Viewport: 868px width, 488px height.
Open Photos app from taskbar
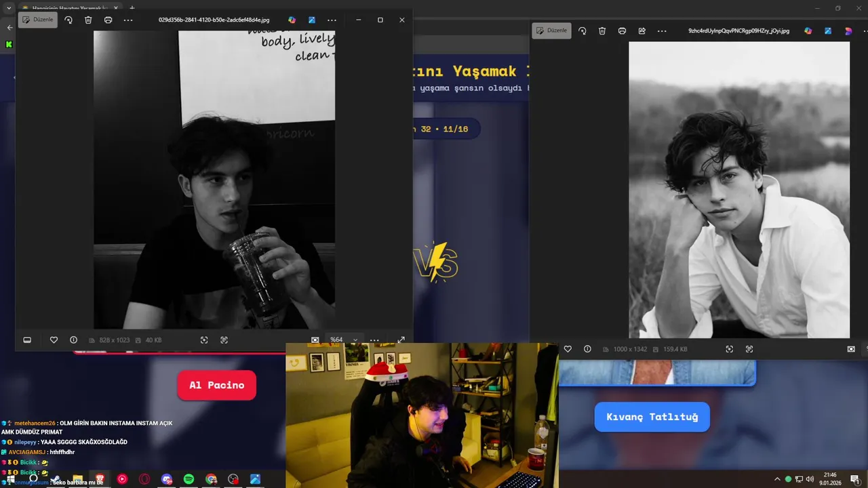(255, 479)
